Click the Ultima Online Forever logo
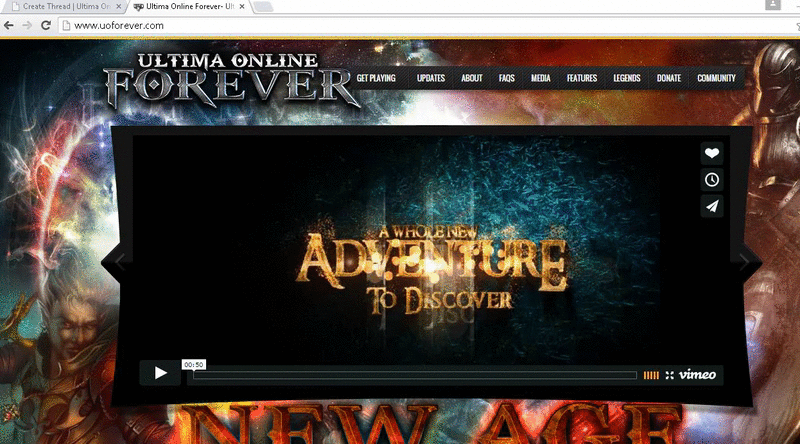 coord(231,81)
